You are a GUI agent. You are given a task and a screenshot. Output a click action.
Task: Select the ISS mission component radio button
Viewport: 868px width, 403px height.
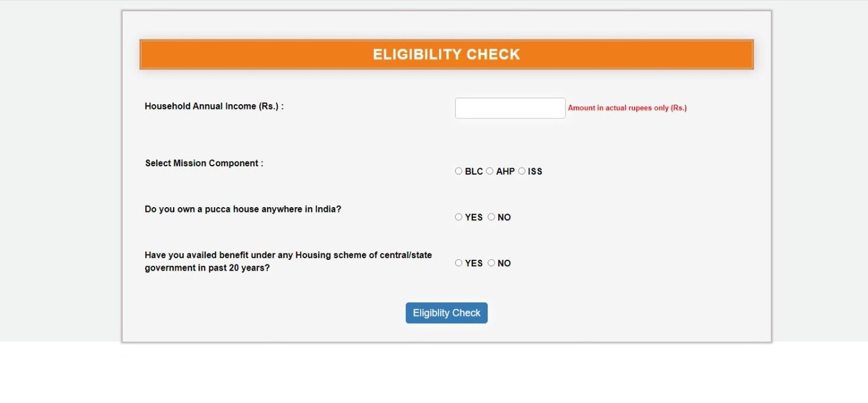(x=522, y=171)
